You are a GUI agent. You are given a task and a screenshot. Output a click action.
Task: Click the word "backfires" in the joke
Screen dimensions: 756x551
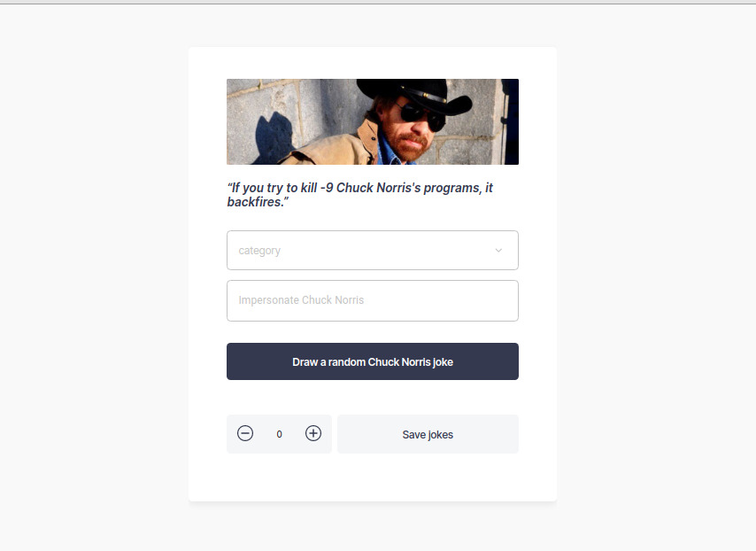click(x=255, y=202)
